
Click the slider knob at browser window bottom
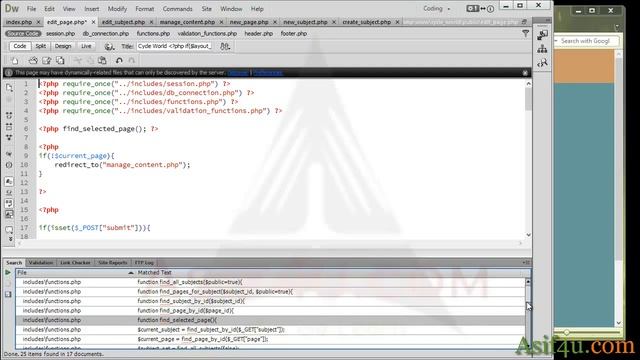pyautogui.click(x=567, y=332)
